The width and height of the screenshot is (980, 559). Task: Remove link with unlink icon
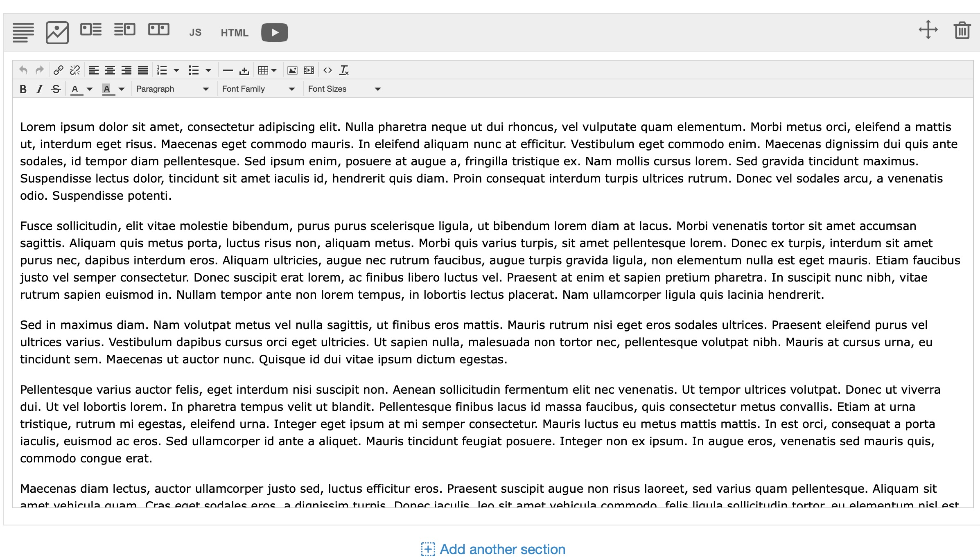pos(75,70)
